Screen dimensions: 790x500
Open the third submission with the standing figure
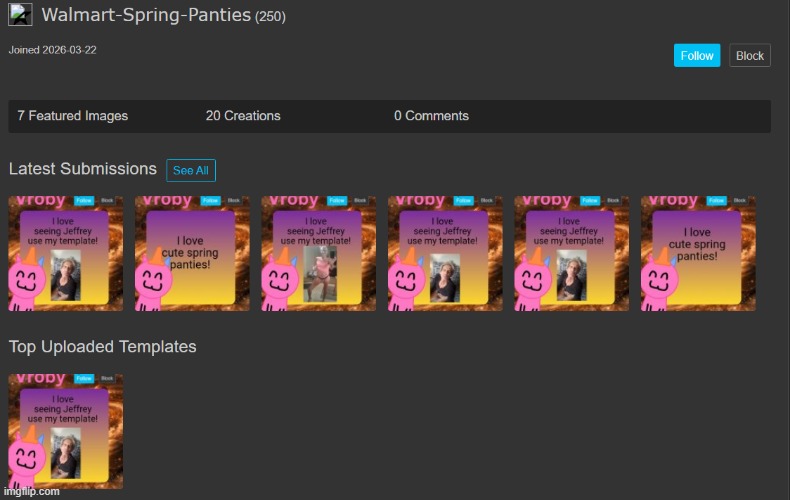(x=319, y=254)
